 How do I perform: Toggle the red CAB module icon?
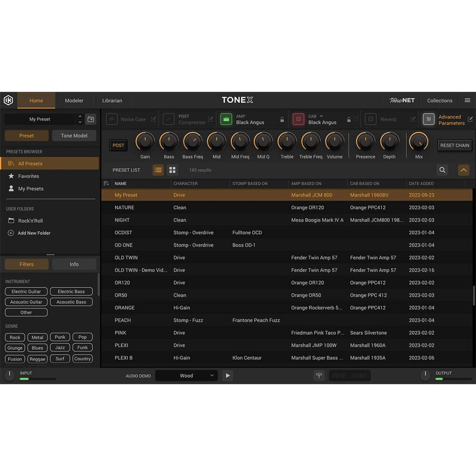pos(298,119)
